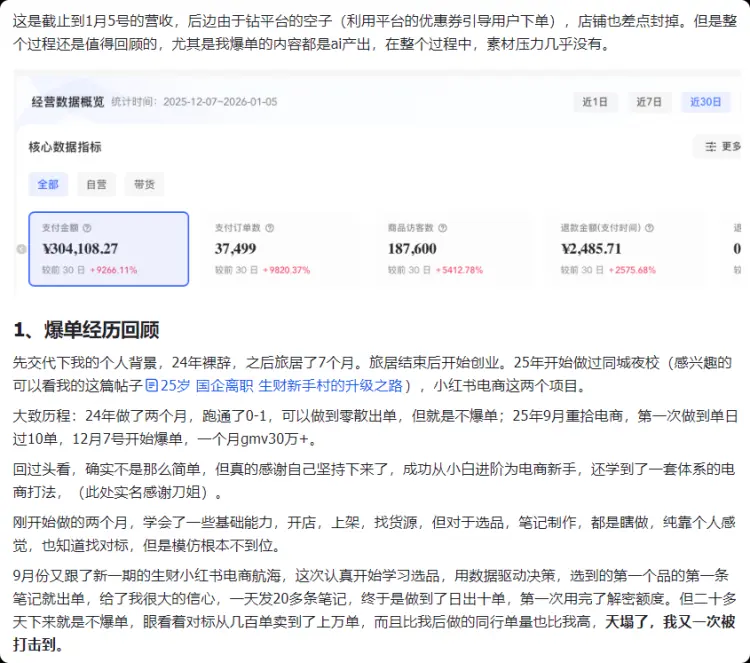Viewport: 750px width, 663px height.
Task: Click help icon beside 商品访客数
Action: pos(443,228)
